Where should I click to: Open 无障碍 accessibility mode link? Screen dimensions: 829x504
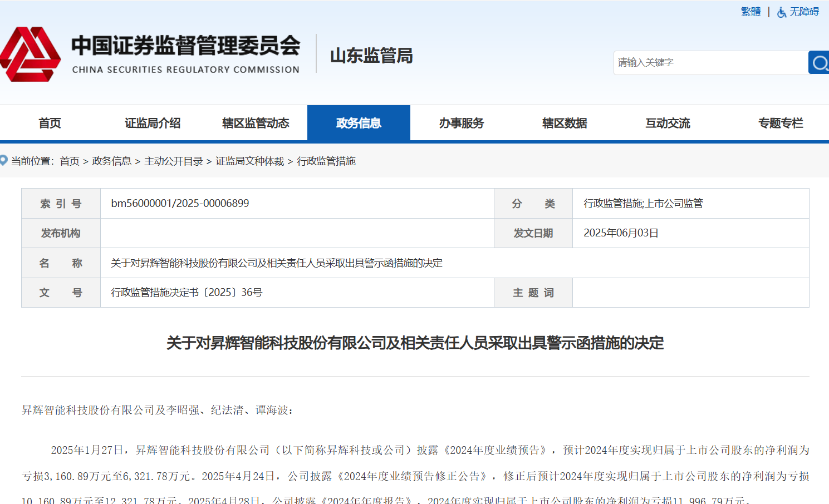804,12
